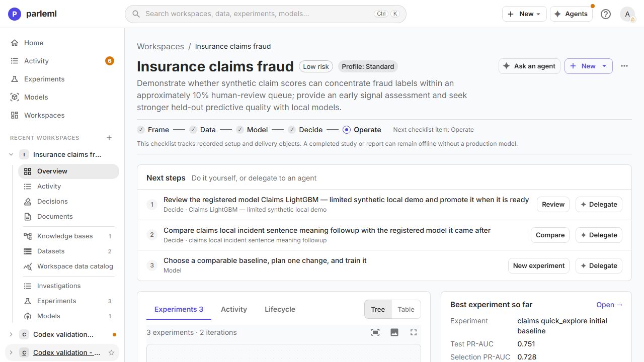Screen dimensions: 644x362
Task: Click the export image icon in experiments toolbar
Action: pyautogui.click(x=394, y=332)
